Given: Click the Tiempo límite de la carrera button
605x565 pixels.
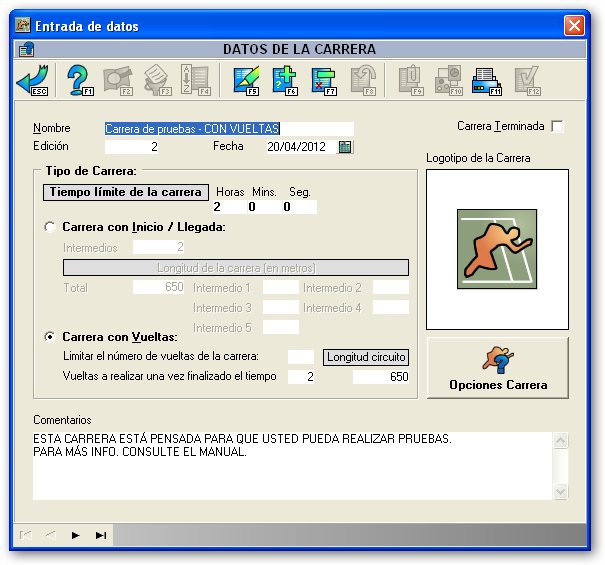Looking at the screenshot, I should tap(126, 192).
